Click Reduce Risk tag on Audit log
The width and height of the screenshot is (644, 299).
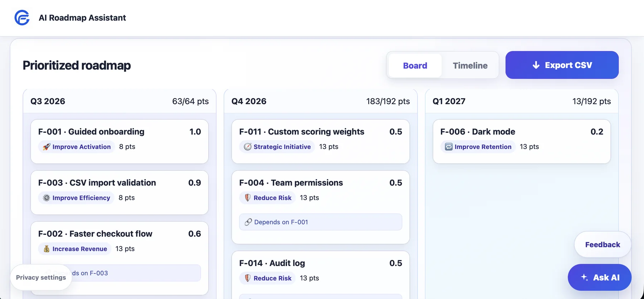(267, 278)
